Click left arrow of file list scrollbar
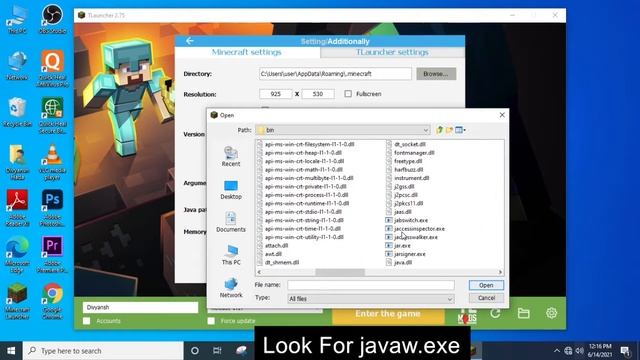The width and height of the screenshot is (640, 360). [259, 272]
